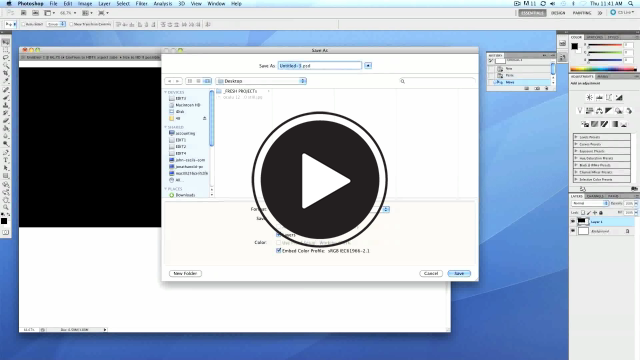This screenshot has width=640, height=360.
Task: Click the Brightness/Contrast adjustment icon
Action: (x=589, y=98)
